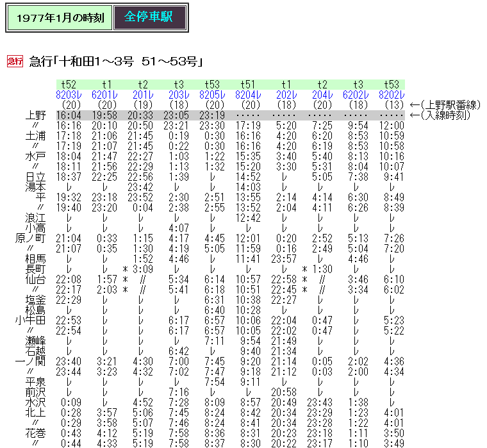Click the 4:07 time in 小高 row
Screen dimensions: 487x448
click(179, 228)
